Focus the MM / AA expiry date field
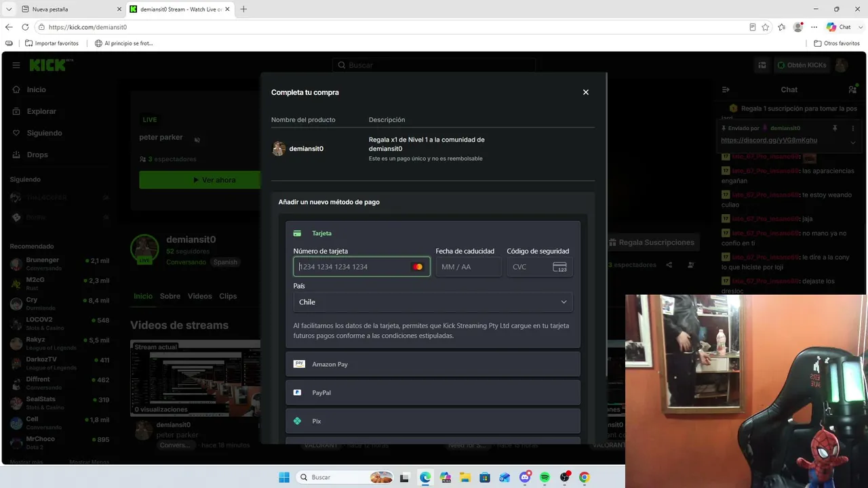Image resolution: width=868 pixels, height=488 pixels. 469,267
